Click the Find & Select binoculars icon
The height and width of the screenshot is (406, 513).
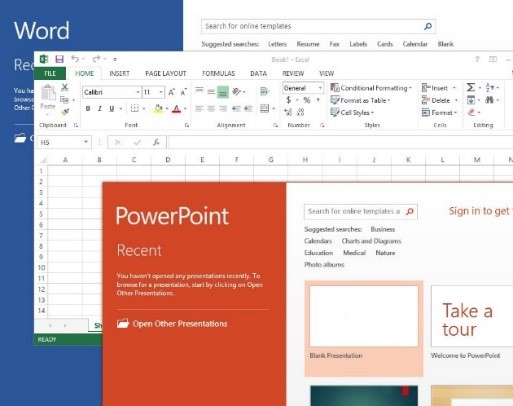pyautogui.click(x=489, y=100)
